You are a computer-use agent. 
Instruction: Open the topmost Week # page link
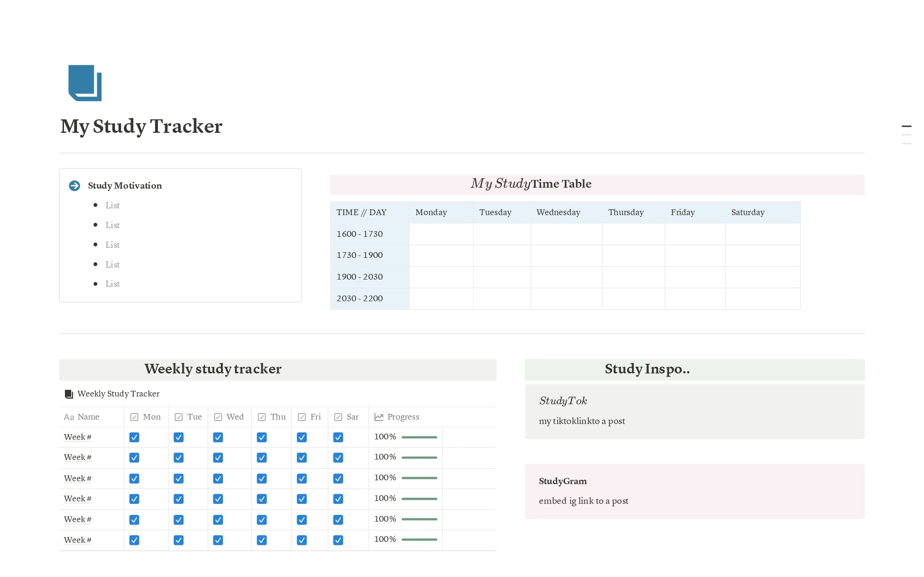(x=77, y=437)
